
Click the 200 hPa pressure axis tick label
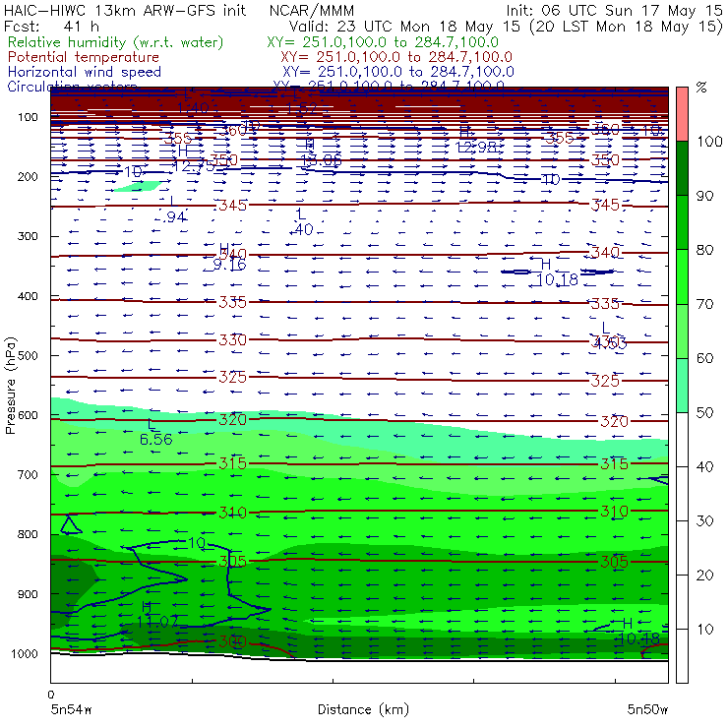(28, 177)
